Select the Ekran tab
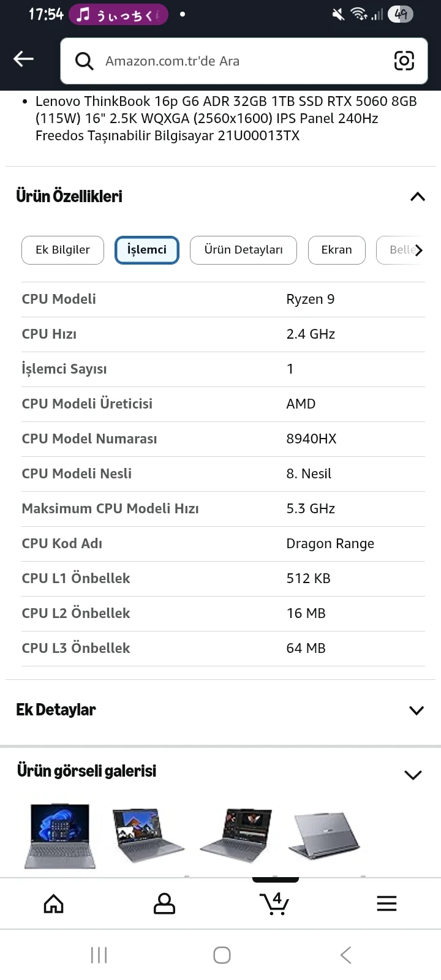This screenshot has height=980, width=441. (336, 250)
